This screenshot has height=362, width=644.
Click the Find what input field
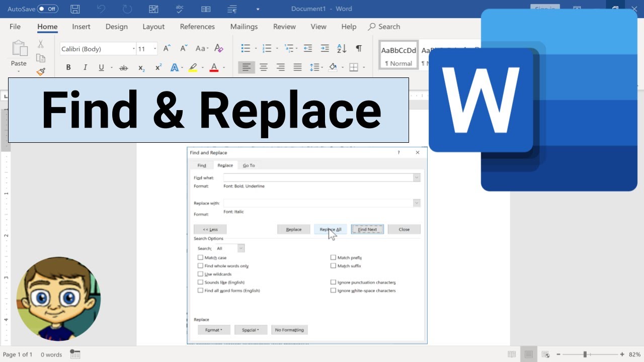pos(318,177)
